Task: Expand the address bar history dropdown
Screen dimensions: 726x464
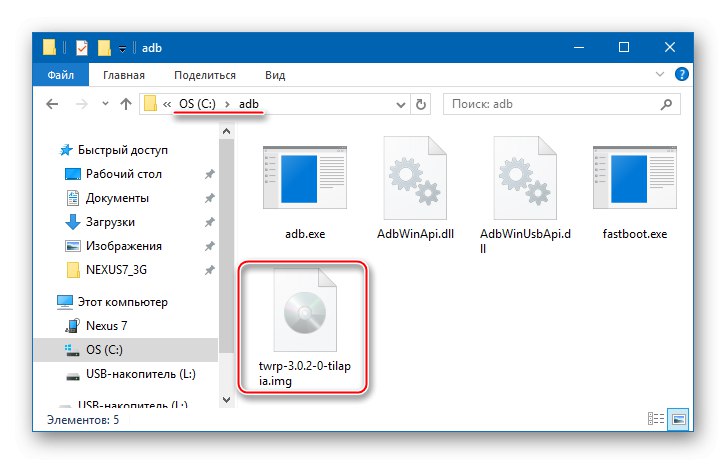Action: [401, 105]
